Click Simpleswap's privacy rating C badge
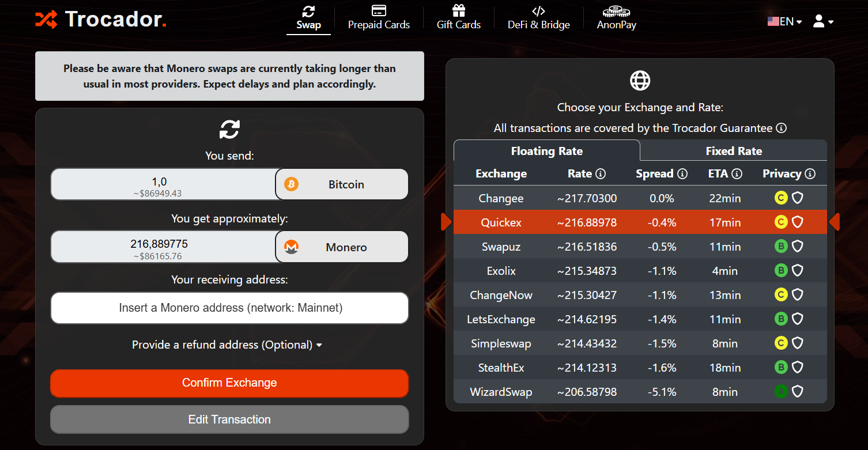This screenshot has width=868, height=450. click(x=781, y=343)
